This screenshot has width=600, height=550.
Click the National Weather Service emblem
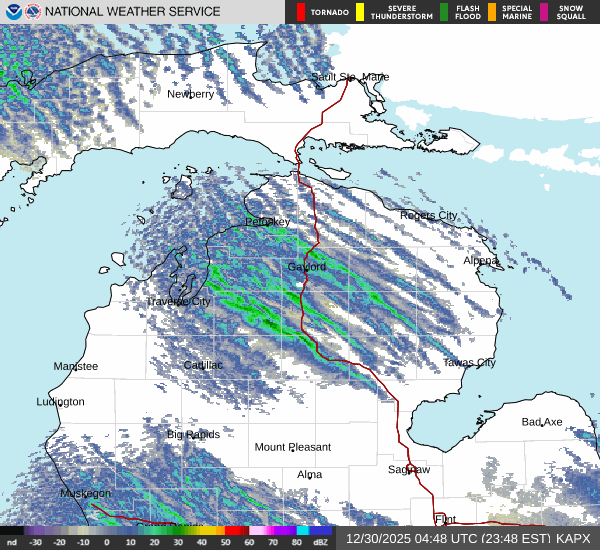click(x=32, y=12)
